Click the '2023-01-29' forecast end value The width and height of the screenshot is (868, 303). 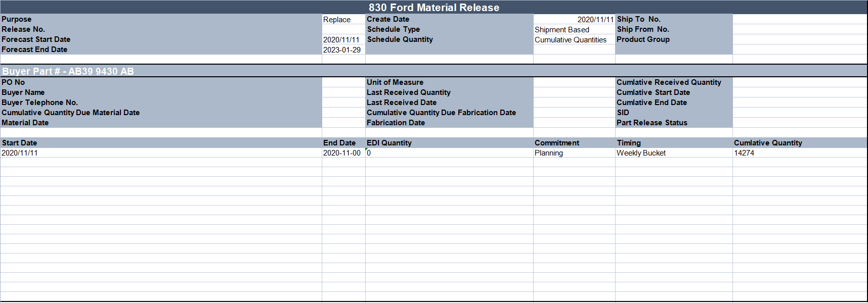(343, 49)
